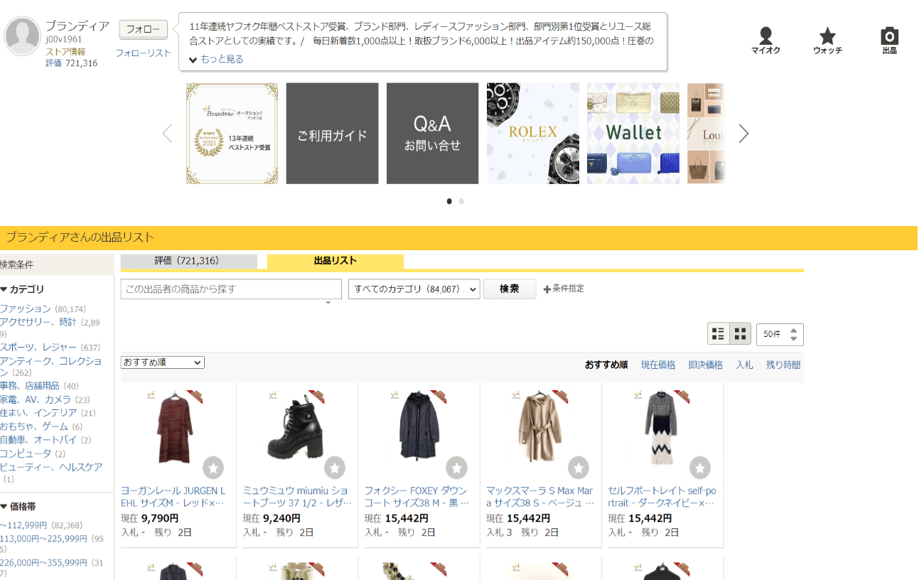This screenshot has width=924, height=580.
Task: Add Max Mara coat to watchlist
Action: pos(579,468)
